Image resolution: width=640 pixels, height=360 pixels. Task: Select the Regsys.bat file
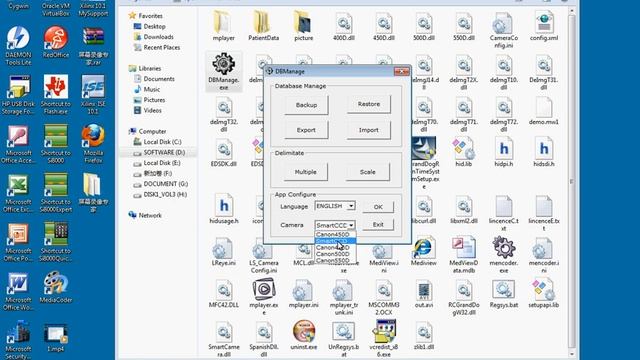(504, 294)
